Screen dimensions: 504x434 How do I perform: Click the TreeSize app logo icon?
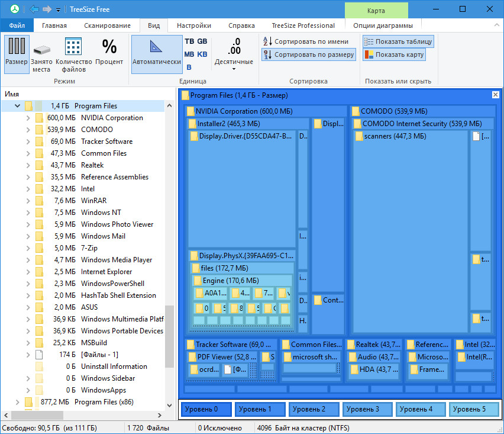pyautogui.click(x=14, y=9)
